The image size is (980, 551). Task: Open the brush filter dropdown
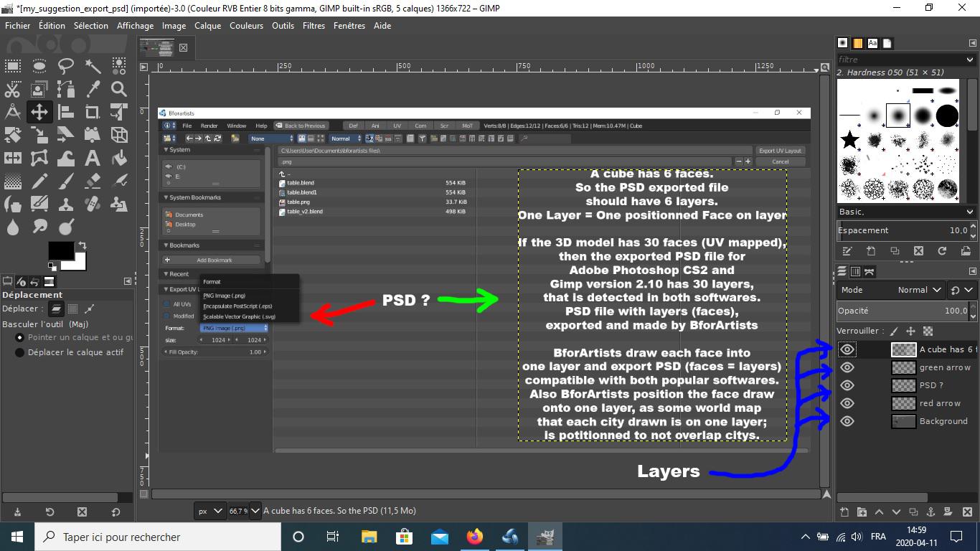[969, 60]
